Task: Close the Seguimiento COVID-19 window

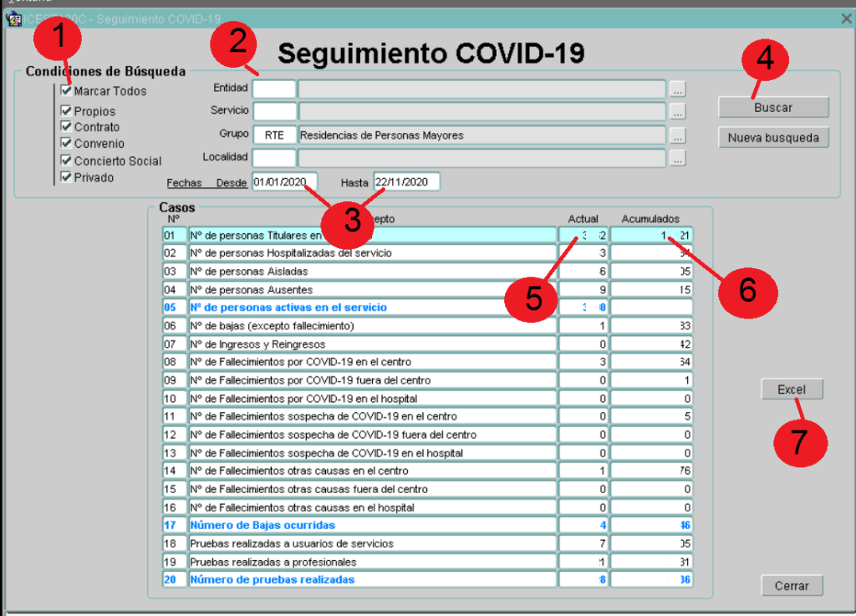Action: (x=846, y=18)
